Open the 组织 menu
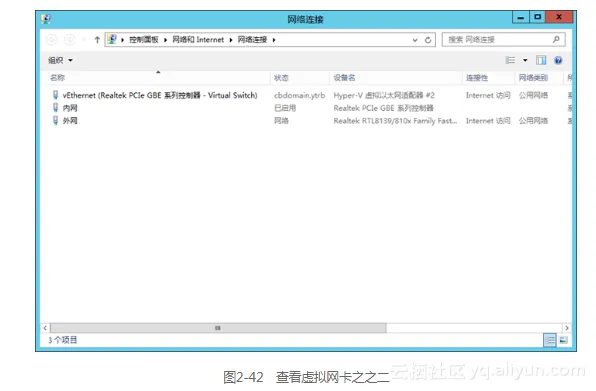This screenshot has width=596, height=391. (60, 60)
